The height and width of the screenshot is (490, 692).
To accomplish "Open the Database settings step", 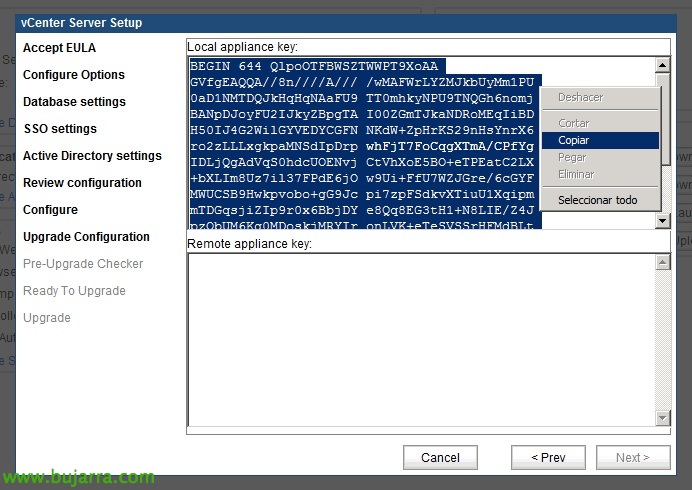I will point(74,102).
